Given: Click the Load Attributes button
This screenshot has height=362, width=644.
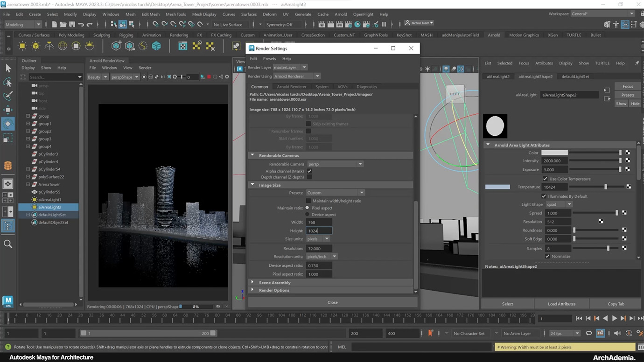Looking at the screenshot, I should click(x=561, y=304).
